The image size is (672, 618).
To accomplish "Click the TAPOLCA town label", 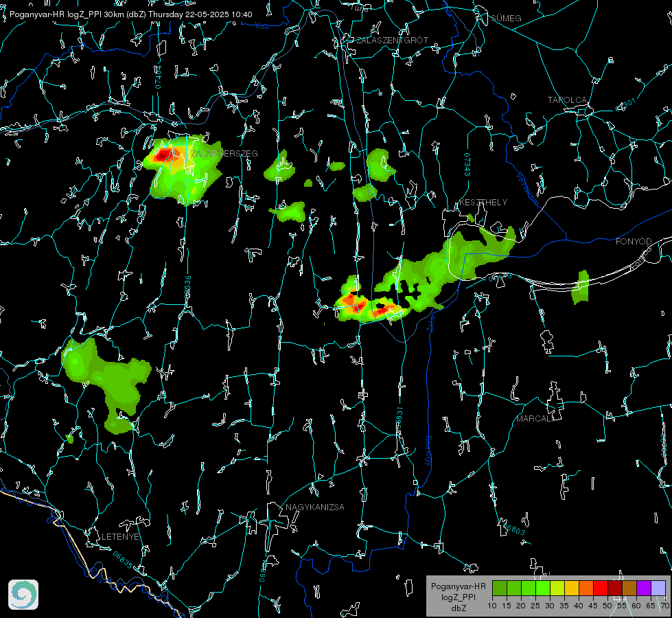I will click(567, 100).
